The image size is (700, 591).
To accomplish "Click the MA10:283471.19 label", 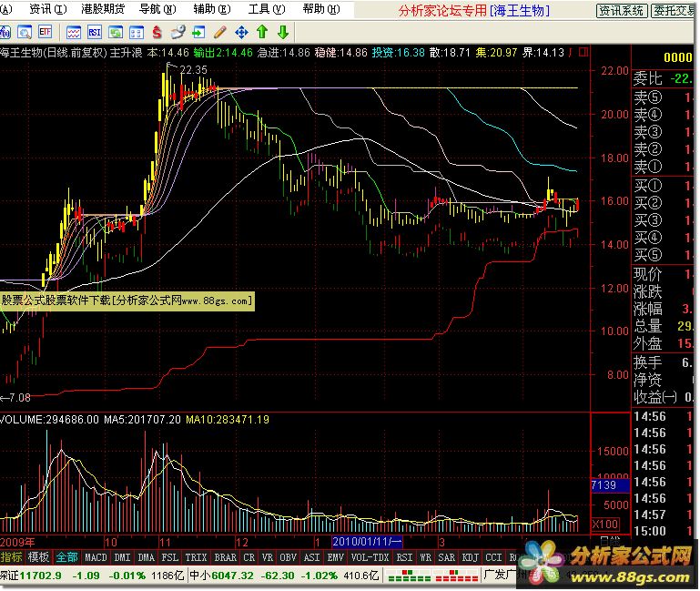I will (x=228, y=420).
